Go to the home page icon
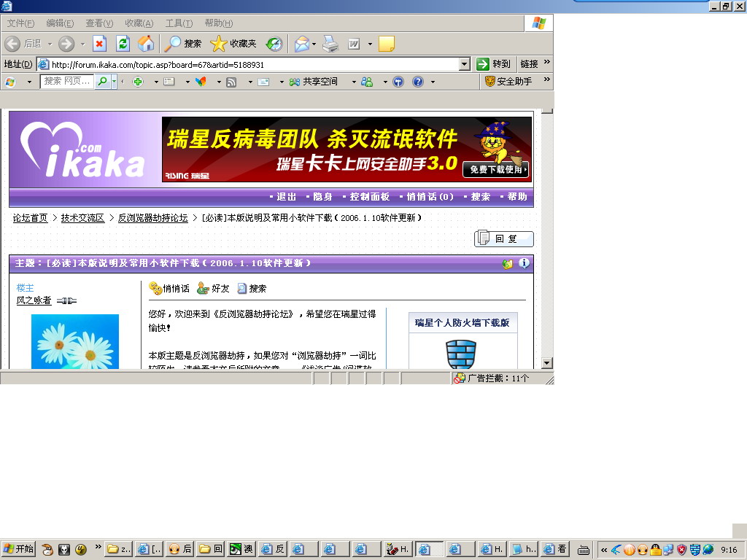Image resolution: width=747 pixels, height=560 pixels. (x=146, y=44)
